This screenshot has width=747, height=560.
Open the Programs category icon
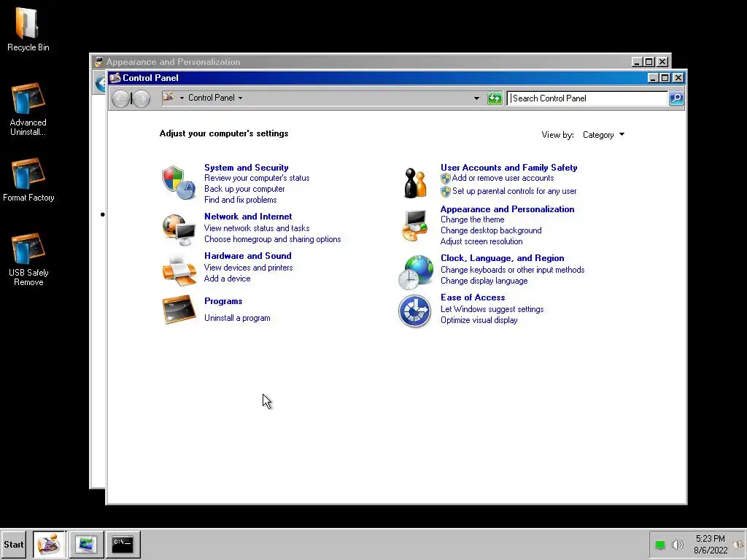tap(179, 309)
